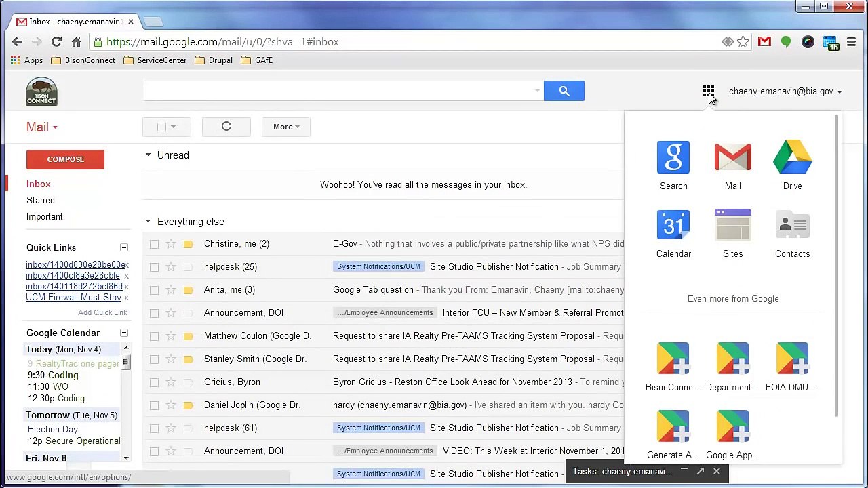Open GAfE bookmarks folder
This screenshot has height=488, width=868.
tap(256, 60)
